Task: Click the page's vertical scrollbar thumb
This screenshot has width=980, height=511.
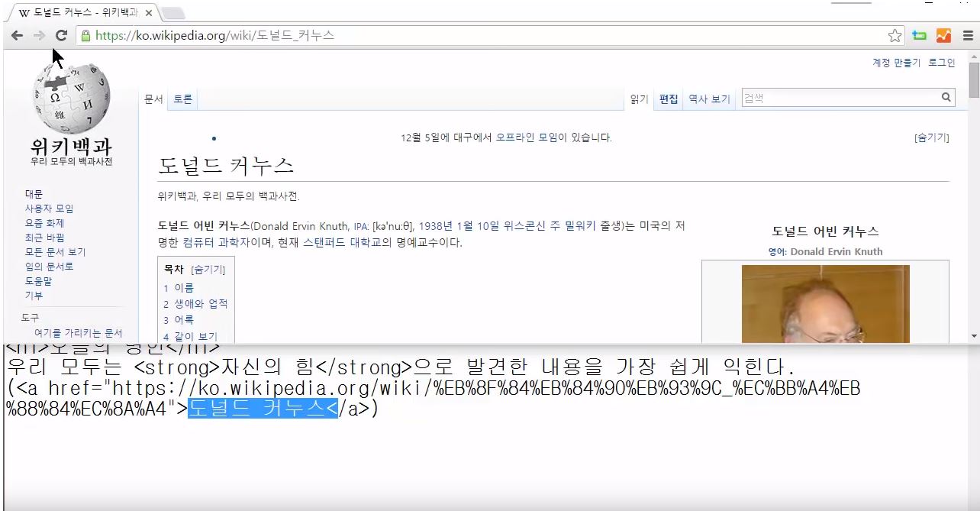Action: (x=974, y=79)
